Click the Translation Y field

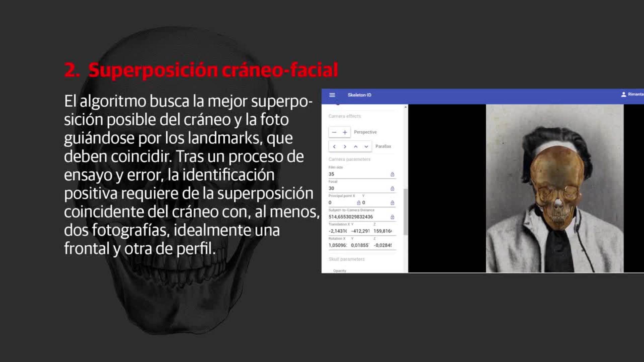click(360, 231)
